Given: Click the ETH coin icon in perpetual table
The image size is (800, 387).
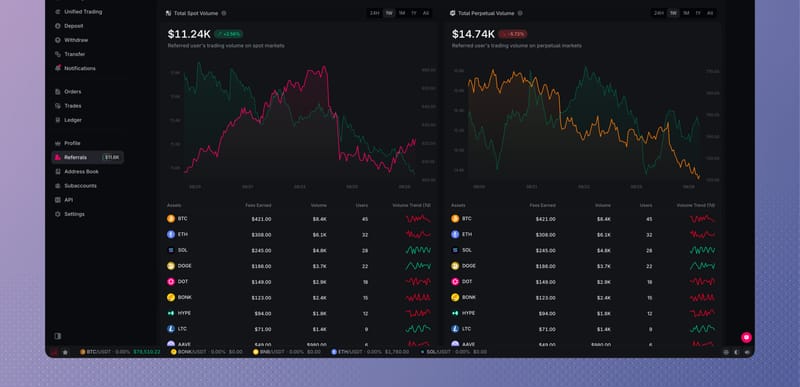Looking at the screenshot, I should point(455,235).
